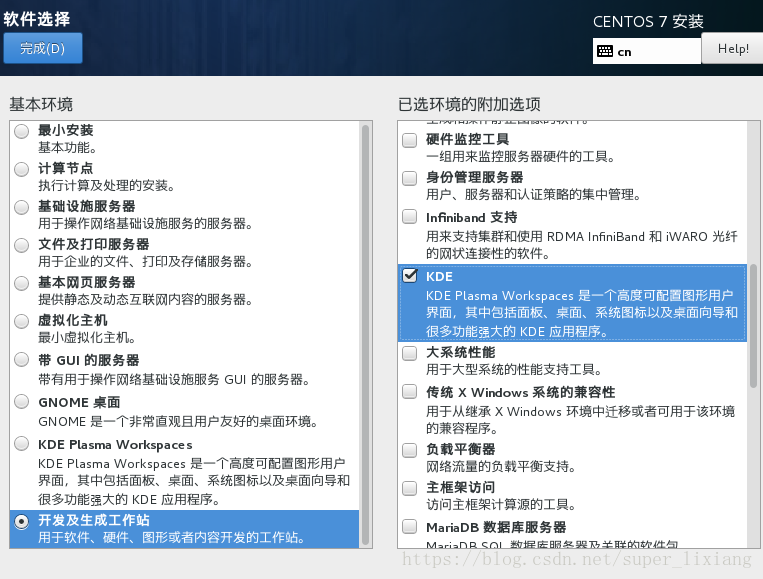Click the base environment list scrollbar

click(x=366, y=335)
